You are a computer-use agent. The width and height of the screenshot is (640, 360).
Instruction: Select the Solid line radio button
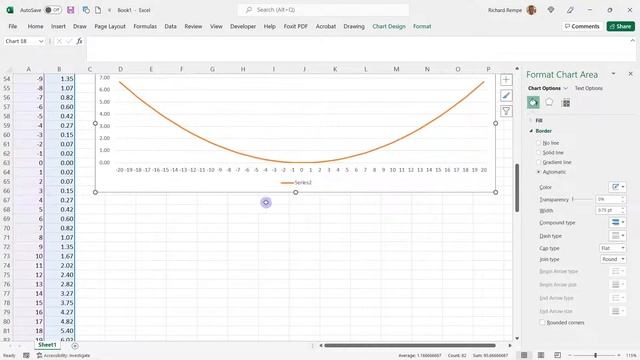[x=539, y=152]
